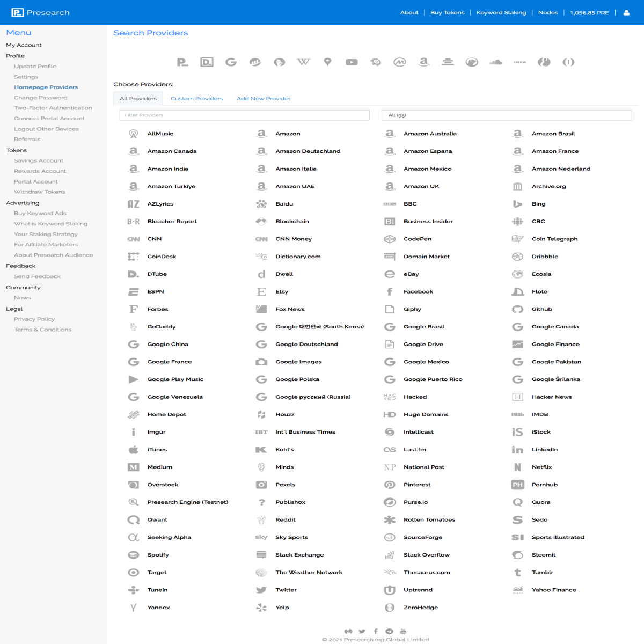Select the Google Finance provider

tap(555, 345)
